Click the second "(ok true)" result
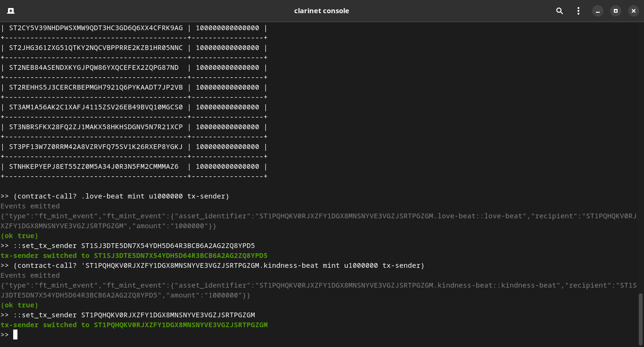This screenshot has width=644, height=347. pyautogui.click(x=19, y=305)
